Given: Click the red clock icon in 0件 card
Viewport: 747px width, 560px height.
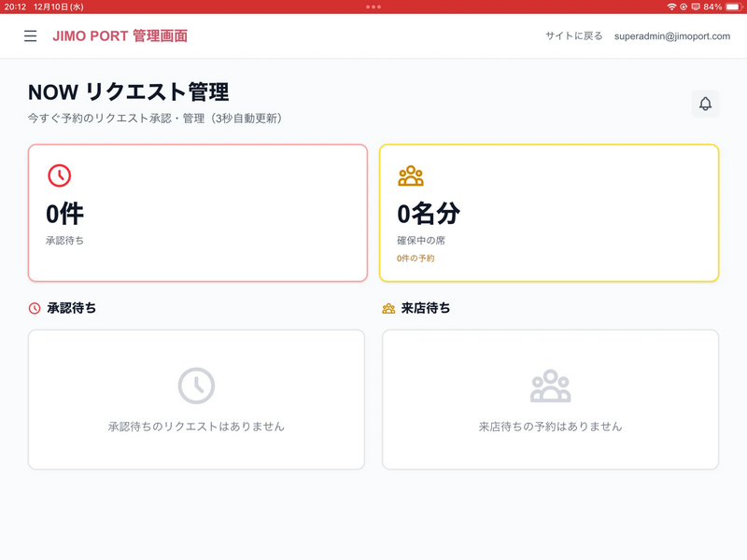Looking at the screenshot, I should (59, 175).
